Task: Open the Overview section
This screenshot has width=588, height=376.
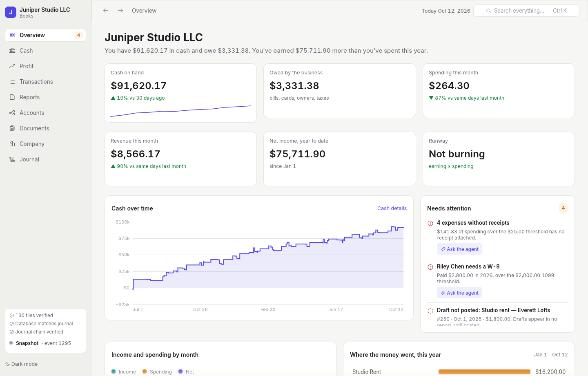Action: (45, 35)
